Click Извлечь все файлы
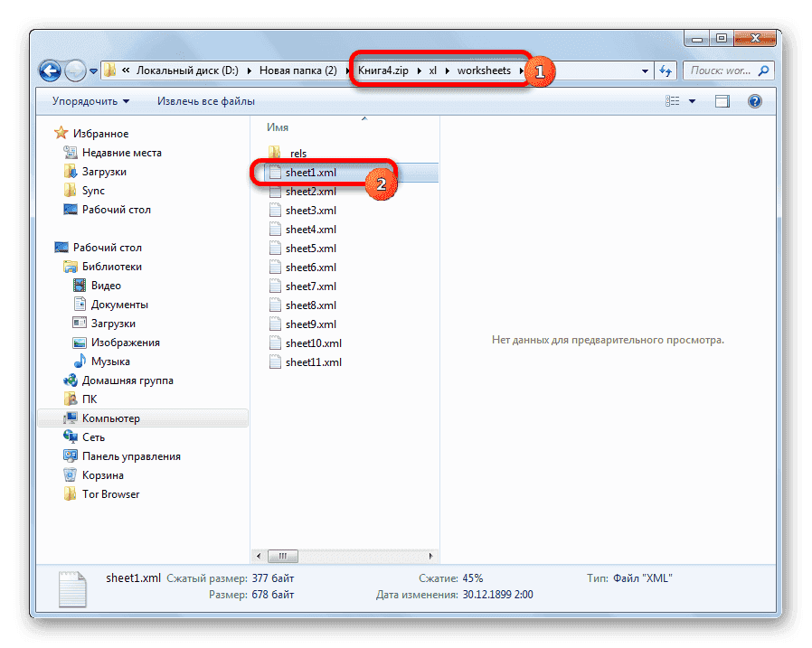This screenshot has height=648, width=812. point(206,101)
